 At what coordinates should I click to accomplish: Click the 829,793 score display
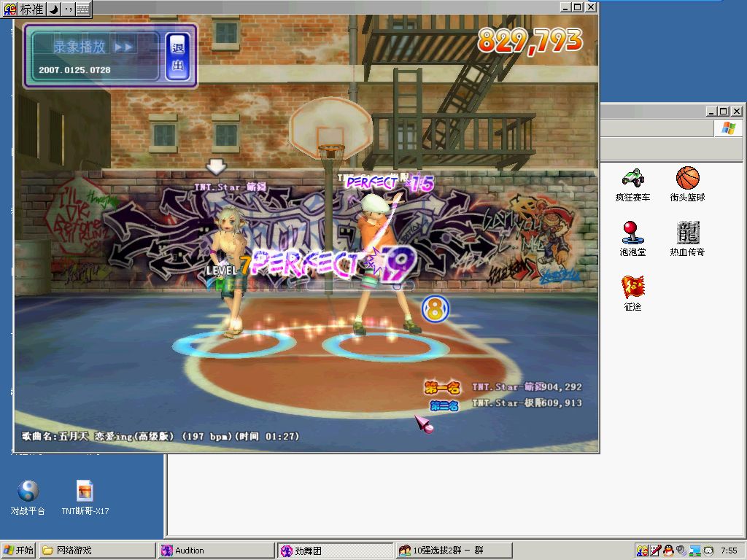[x=530, y=41]
